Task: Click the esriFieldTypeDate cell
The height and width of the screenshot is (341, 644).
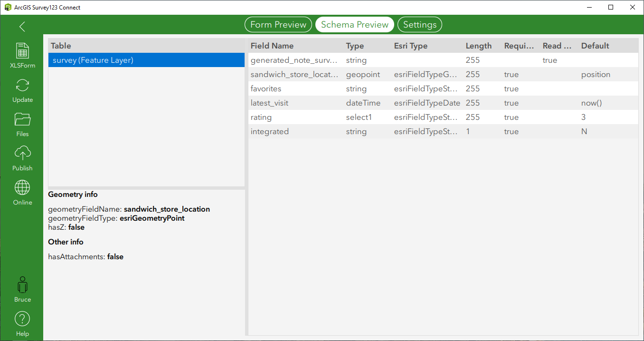Action: [x=427, y=103]
